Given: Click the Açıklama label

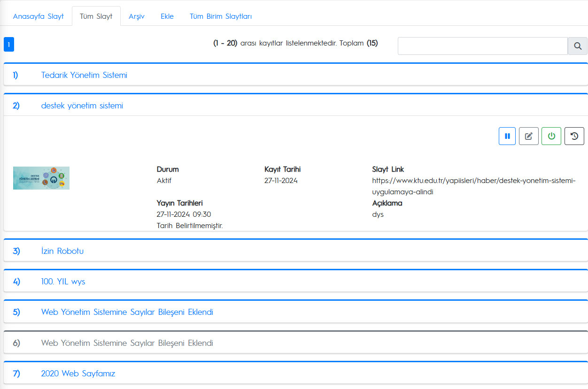Looking at the screenshot, I should pyautogui.click(x=387, y=203).
